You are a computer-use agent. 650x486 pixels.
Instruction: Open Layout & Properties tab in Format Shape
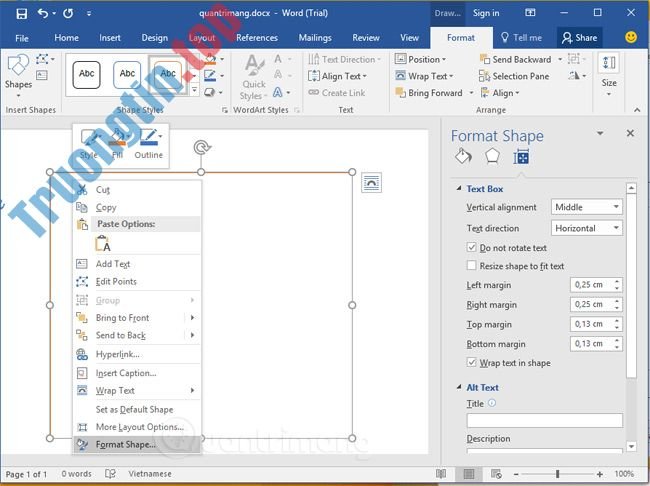[521, 157]
